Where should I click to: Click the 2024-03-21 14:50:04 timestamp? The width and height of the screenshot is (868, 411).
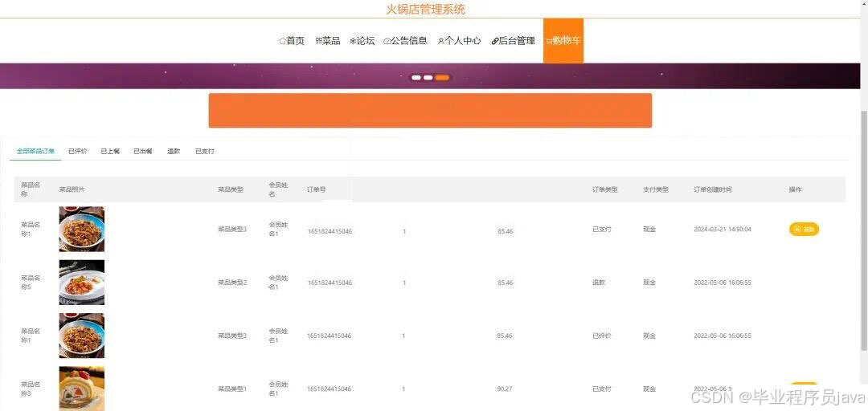[x=723, y=229]
